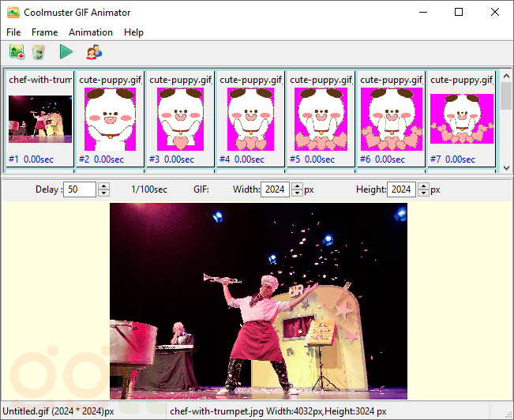Viewport: 514px width, 420px height.
Task: Increase Delay with the up stepper arrow
Action: click(x=103, y=186)
